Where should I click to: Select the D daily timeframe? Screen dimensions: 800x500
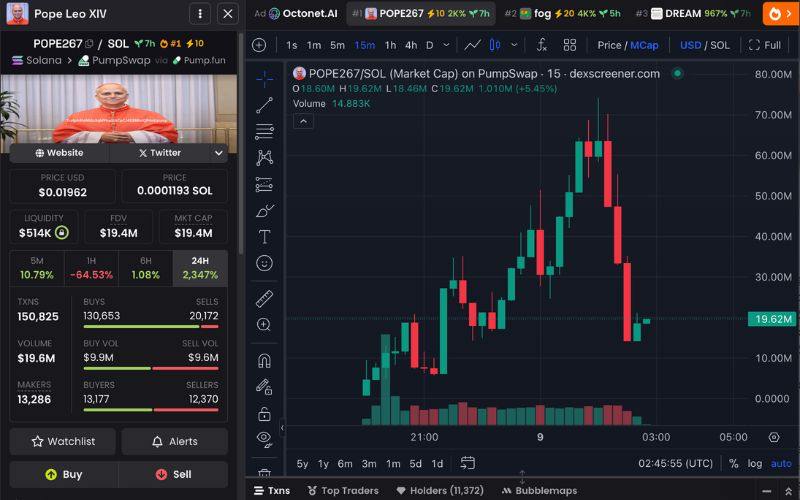click(430, 45)
